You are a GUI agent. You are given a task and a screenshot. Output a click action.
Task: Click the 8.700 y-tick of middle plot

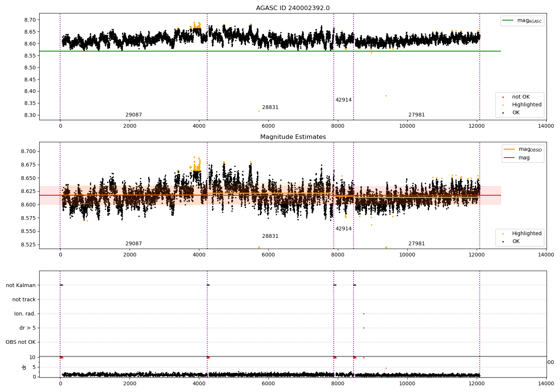(28, 151)
